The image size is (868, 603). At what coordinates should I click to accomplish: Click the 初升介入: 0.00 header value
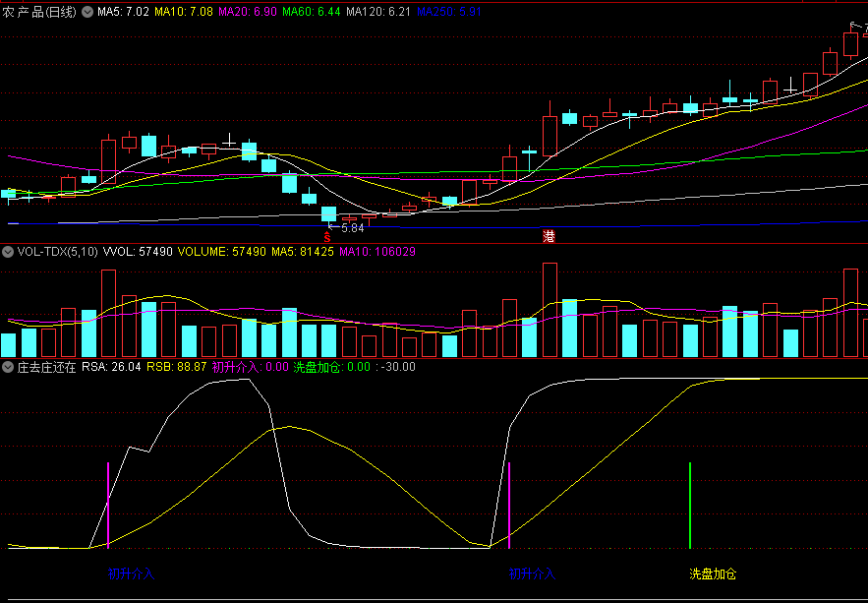pyautogui.click(x=251, y=367)
